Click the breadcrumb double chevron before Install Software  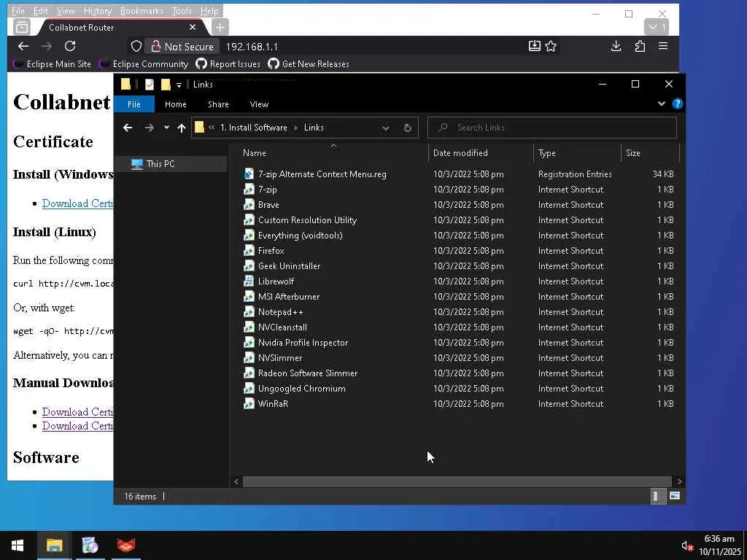click(x=212, y=128)
